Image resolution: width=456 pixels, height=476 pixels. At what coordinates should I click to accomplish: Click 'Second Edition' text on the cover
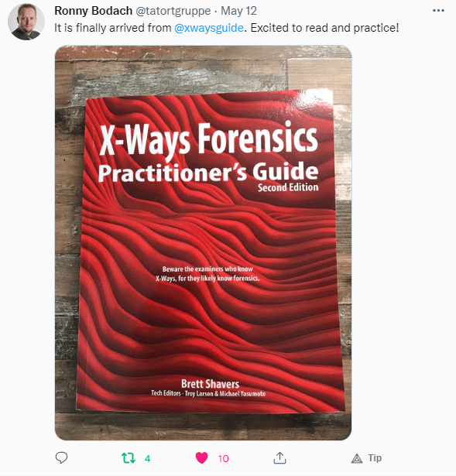[x=288, y=187]
